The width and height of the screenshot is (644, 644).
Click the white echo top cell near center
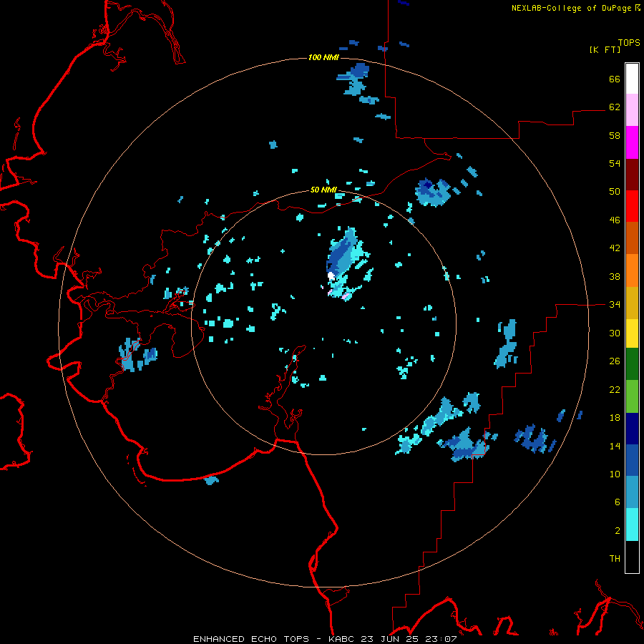[331, 276]
